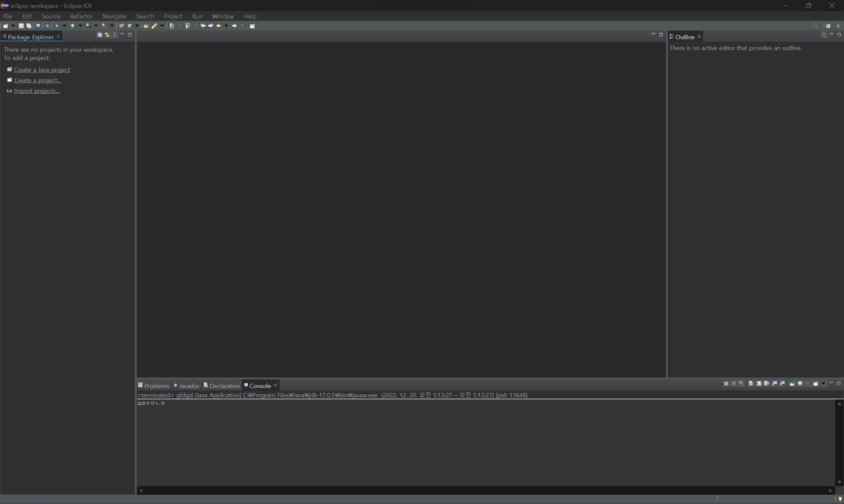Click the New Java Class icon
Screen dimensions: 844x504
130,26
